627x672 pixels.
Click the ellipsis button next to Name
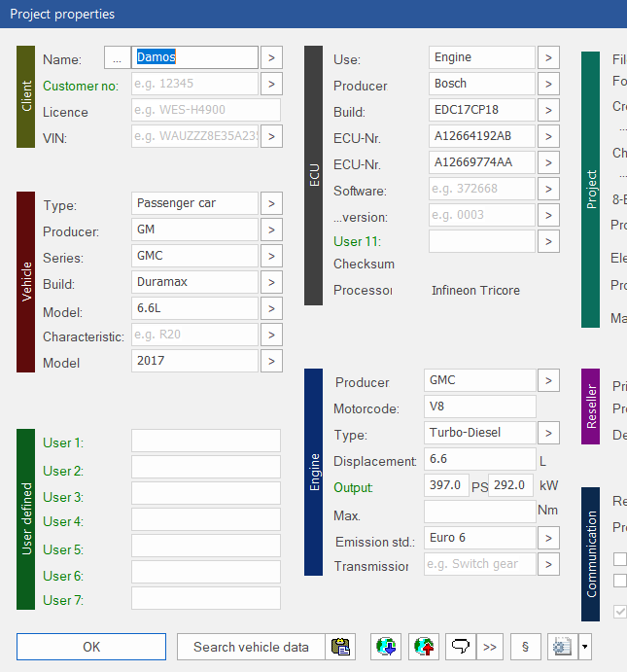click(x=118, y=57)
